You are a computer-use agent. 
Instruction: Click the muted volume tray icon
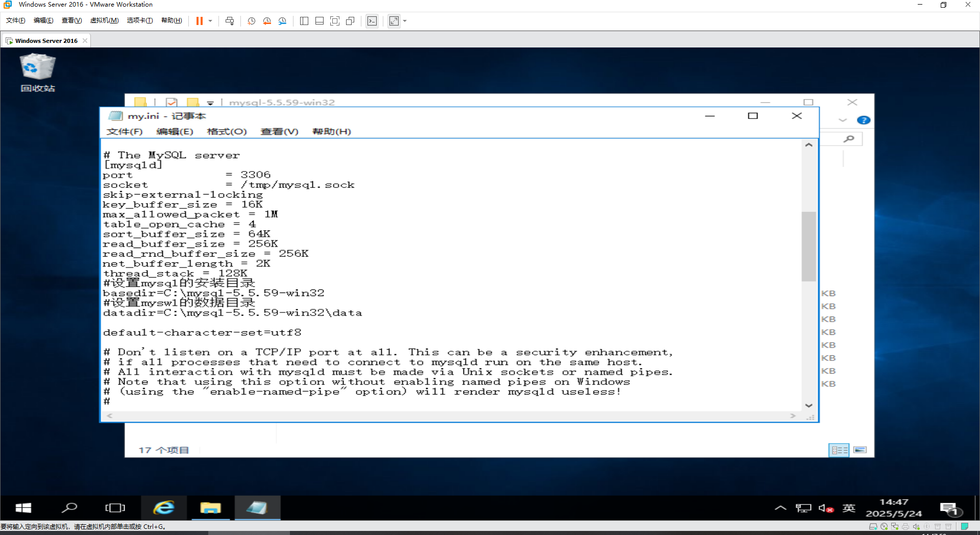826,508
